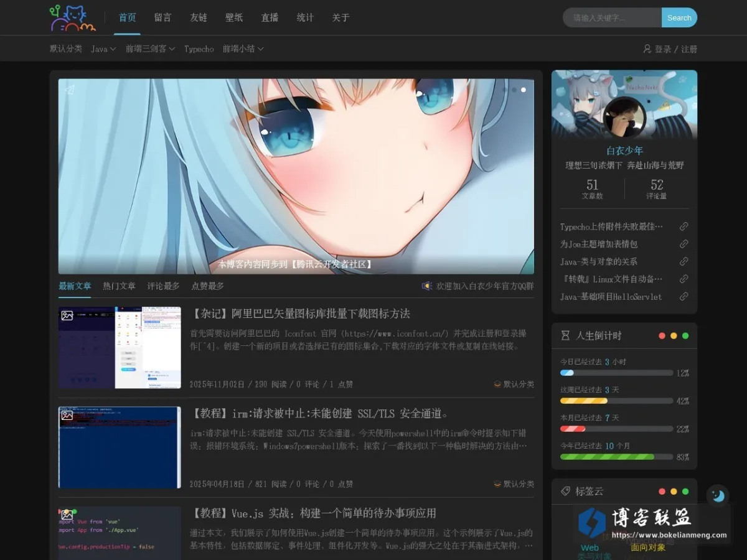Click the hourglass icon in 人生倒计时

565,335
